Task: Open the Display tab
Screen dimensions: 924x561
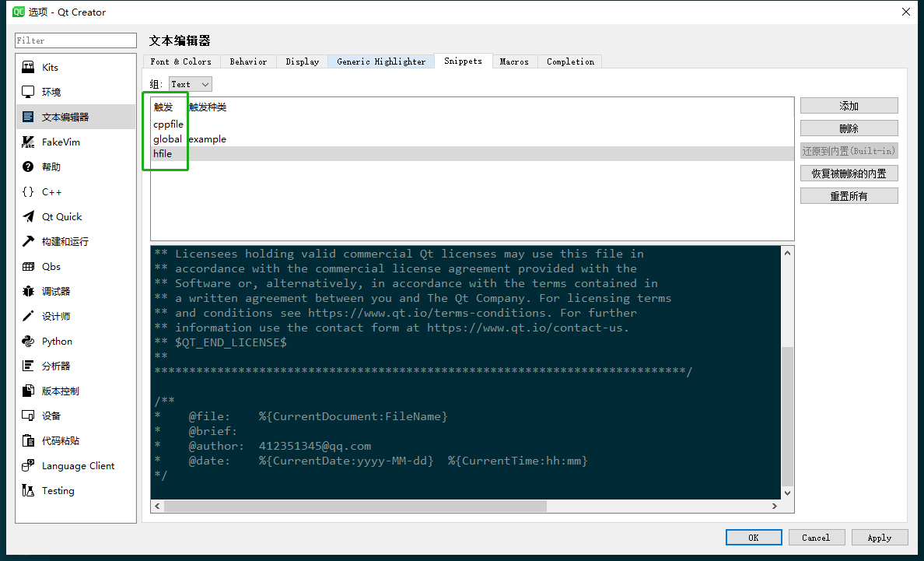Action: pos(303,61)
